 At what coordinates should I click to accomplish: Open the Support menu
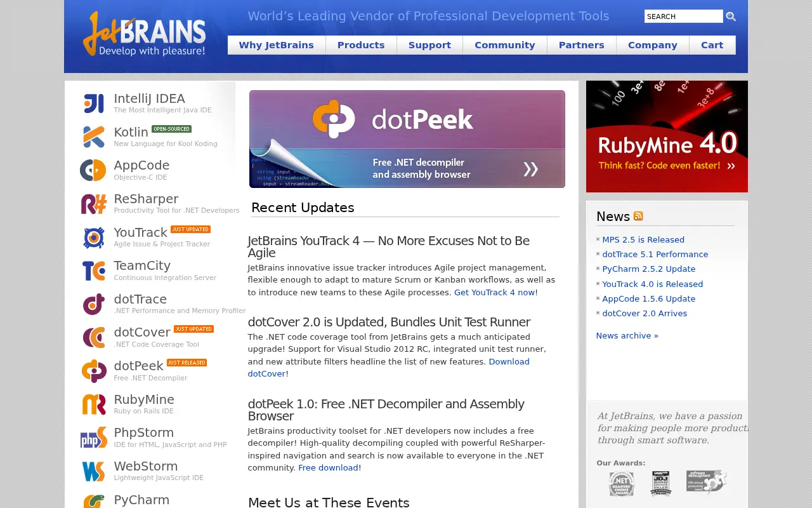[429, 45]
